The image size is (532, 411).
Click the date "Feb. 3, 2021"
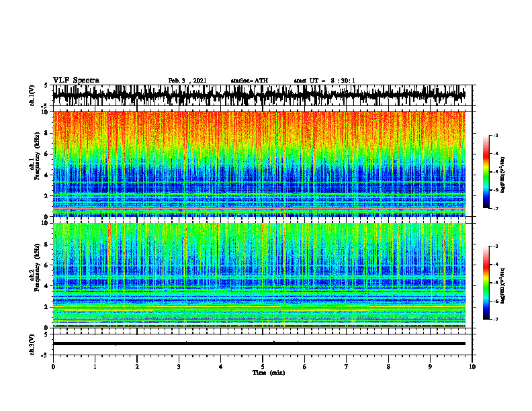(187, 81)
